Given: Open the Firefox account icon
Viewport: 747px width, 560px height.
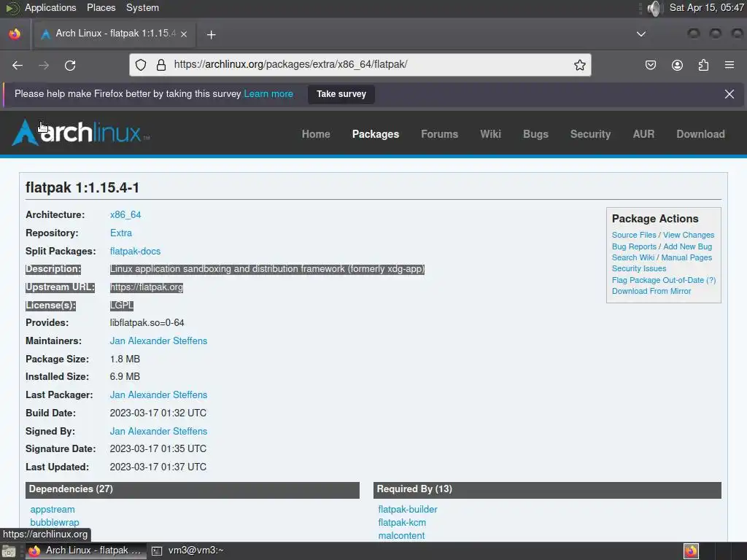Looking at the screenshot, I should [x=677, y=65].
